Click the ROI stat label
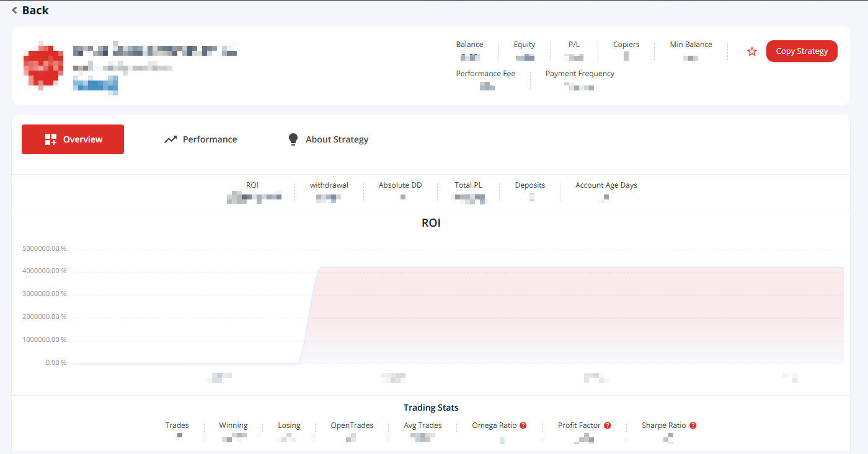 (252, 185)
